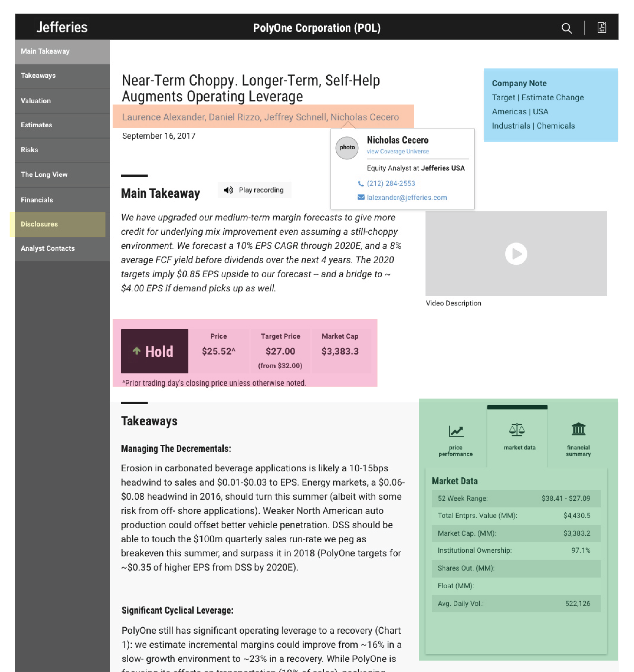Viewport: 634px width, 672px height.
Task: Email lalexander@jefferies.com link
Action: pyautogui.click(x=407, y=197)
